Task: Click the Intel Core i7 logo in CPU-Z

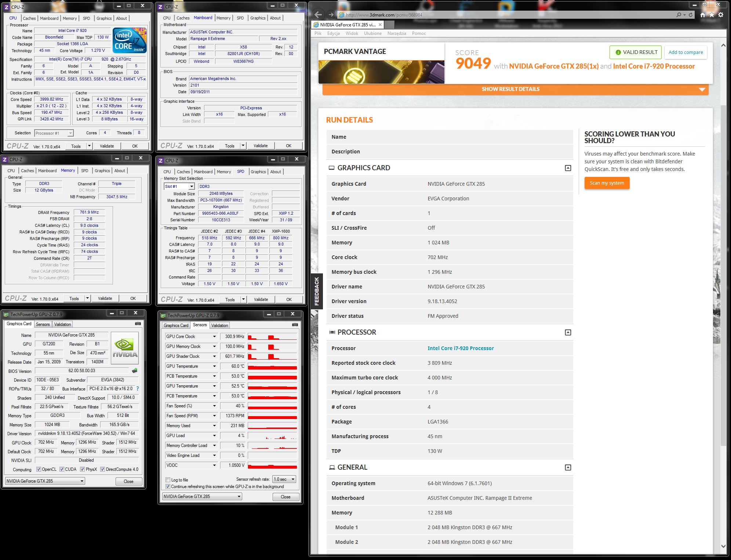Action: point(130,40)
